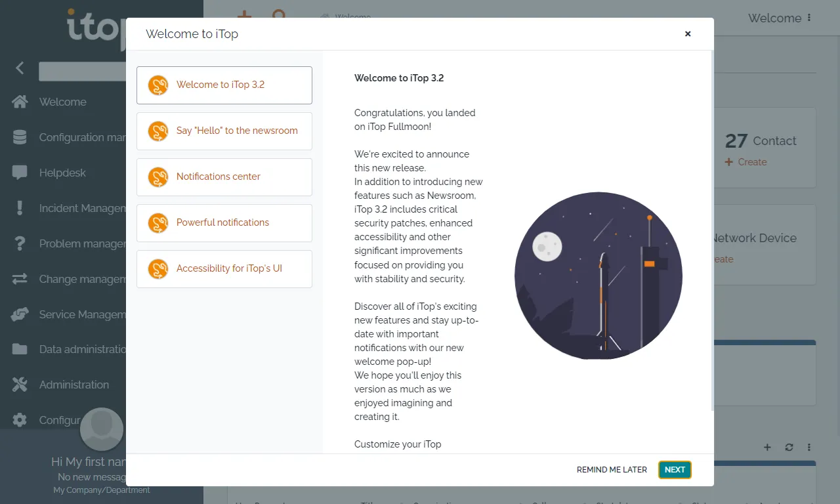Open the dashlet three-dot options menu

pyautogui.click(x=809, y=447)
